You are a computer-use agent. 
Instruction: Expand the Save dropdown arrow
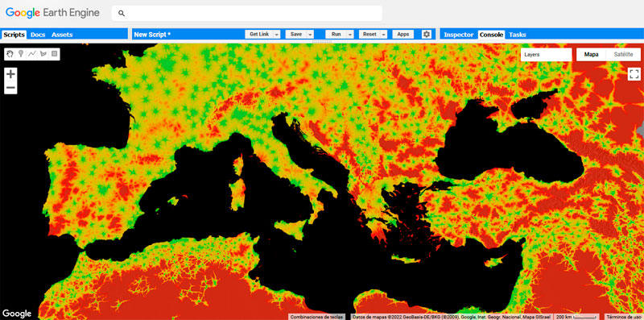310,35
